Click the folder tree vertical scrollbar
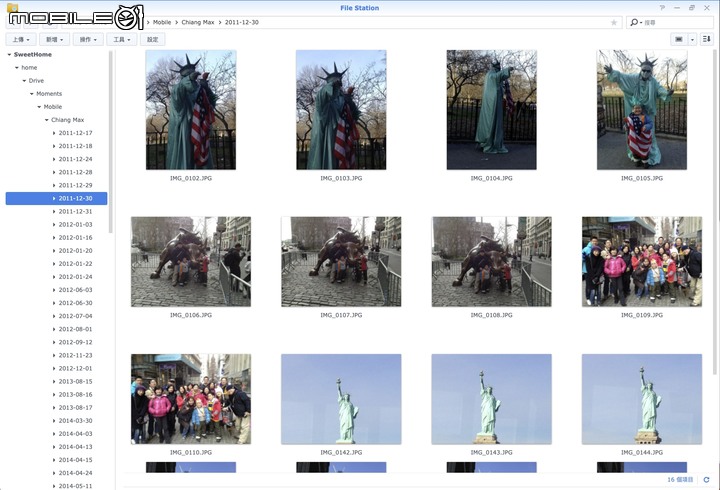Viewport: 720px width, 490px height. (111, 141)
